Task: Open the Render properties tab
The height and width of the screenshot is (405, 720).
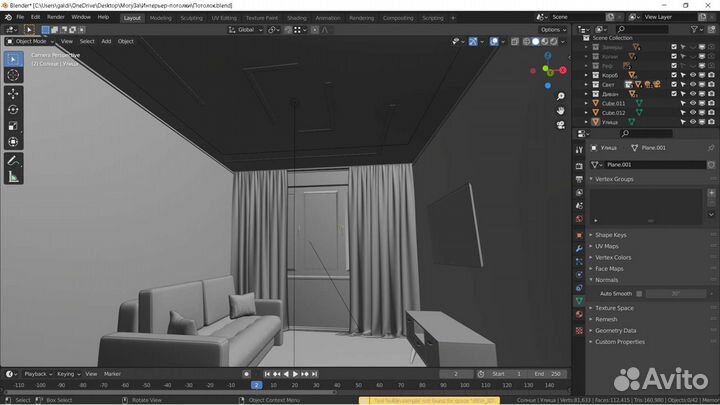Action: [x=579, y=166]
